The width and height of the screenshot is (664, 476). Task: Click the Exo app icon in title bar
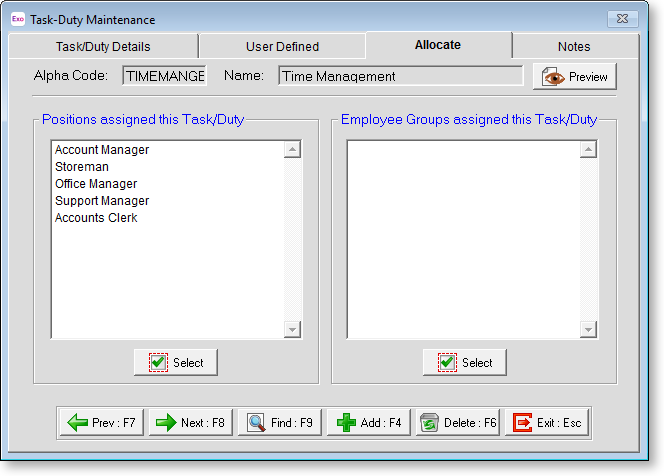(x=17, y=19)
